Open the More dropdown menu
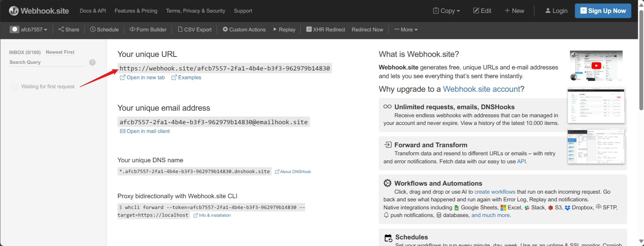 pos(406,30)
